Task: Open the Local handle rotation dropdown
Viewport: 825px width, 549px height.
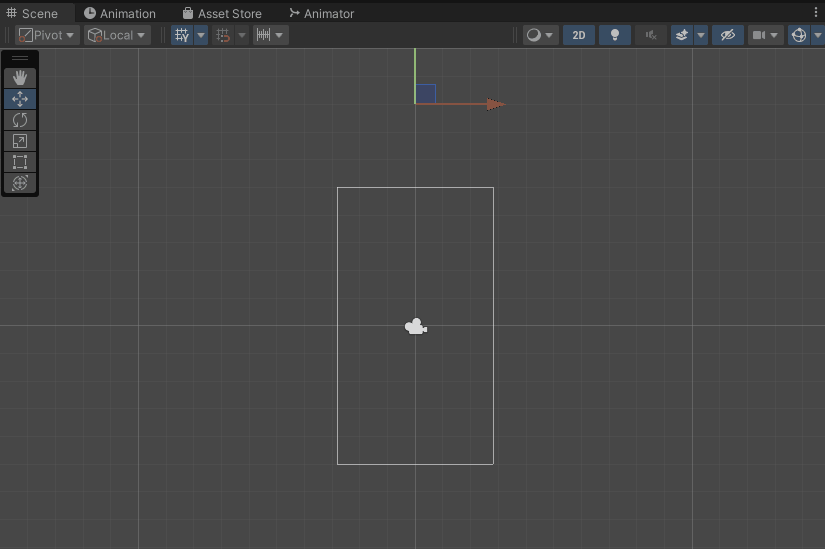Action: pos(117,35)
